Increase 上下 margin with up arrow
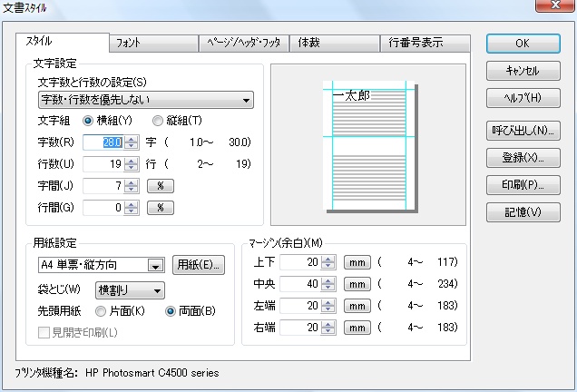The width and height of the screenshot is (577, 392). pyautogui.click(x=328, y=259)
